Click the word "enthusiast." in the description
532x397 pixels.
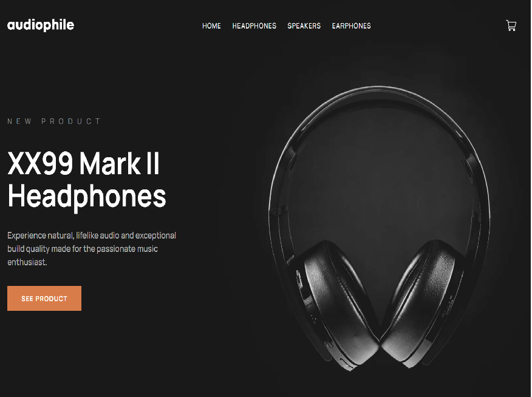point(27,262)
